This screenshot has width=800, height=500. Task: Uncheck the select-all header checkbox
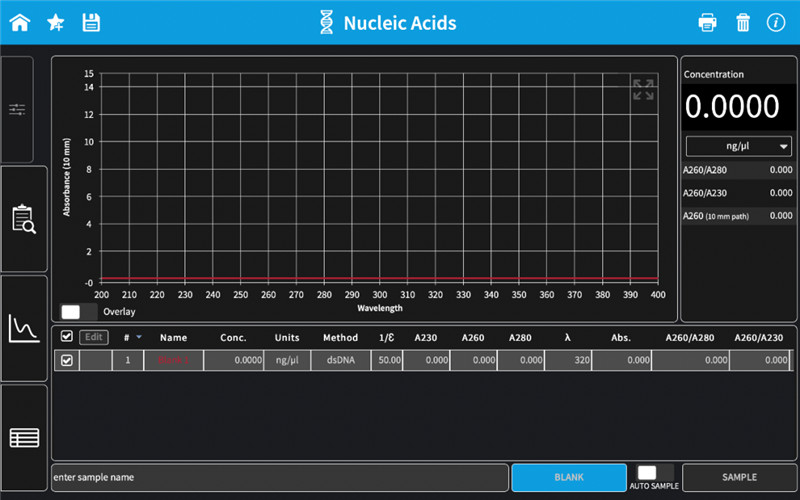pyautogui.click(x=67, y=337)
